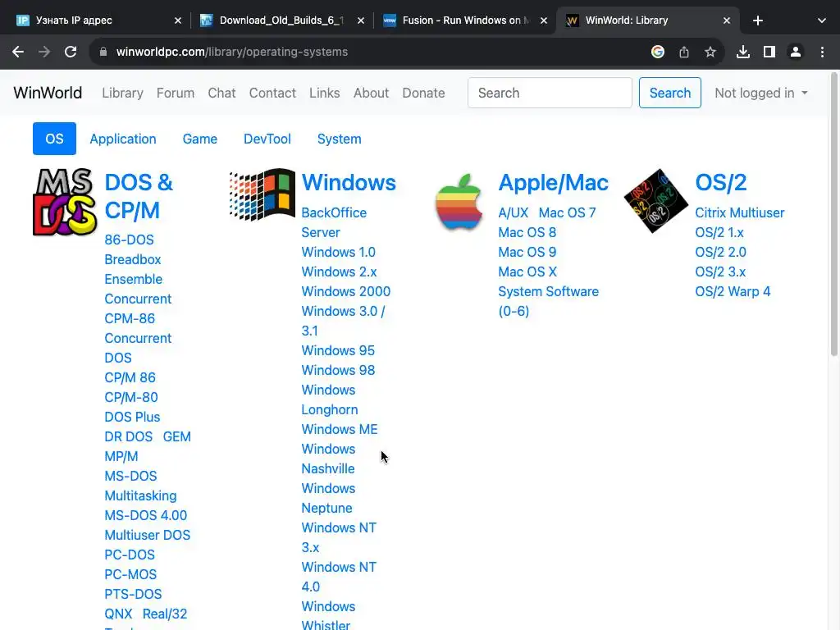
Task: Select the OS category tab
Action: [54, 139]
